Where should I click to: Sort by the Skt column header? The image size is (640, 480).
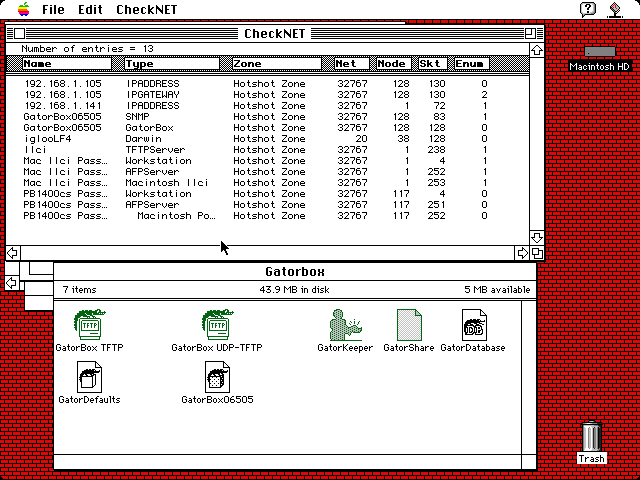[x=432, y=64]
